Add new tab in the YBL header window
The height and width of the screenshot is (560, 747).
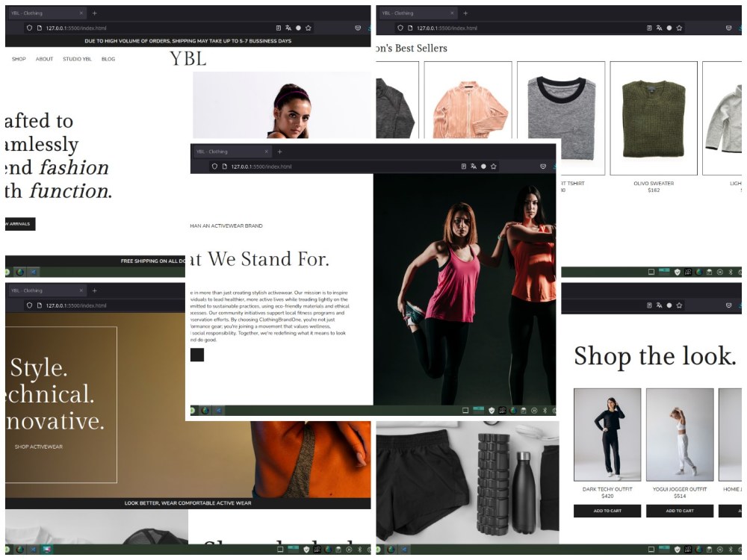pos(94,13)
